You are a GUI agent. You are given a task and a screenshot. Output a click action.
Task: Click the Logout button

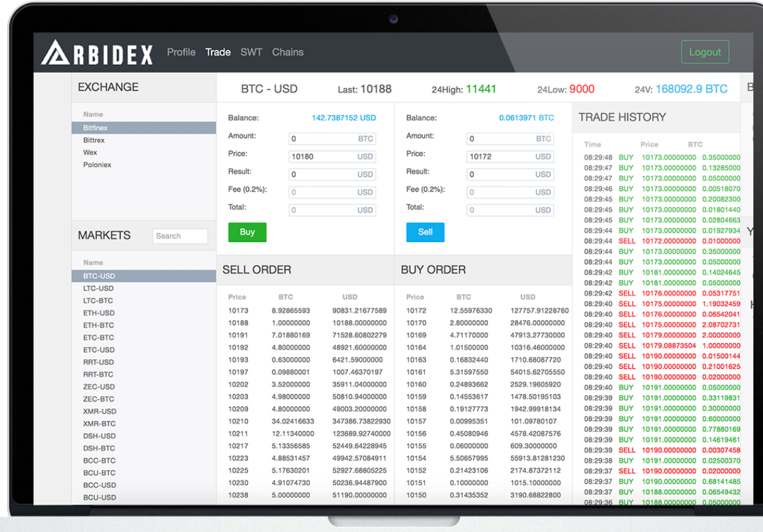(705, 52)
